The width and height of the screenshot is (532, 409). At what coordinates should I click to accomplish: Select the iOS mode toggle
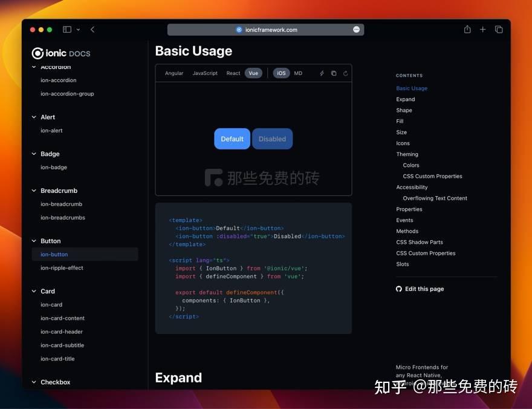[281, 73]
